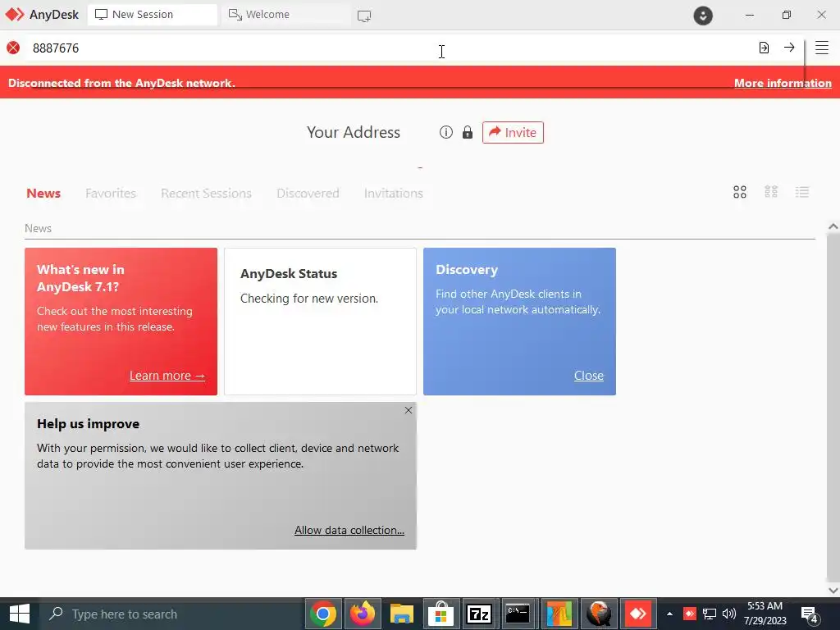Open File Explorer from the taskbar

(x=402, y=614)
